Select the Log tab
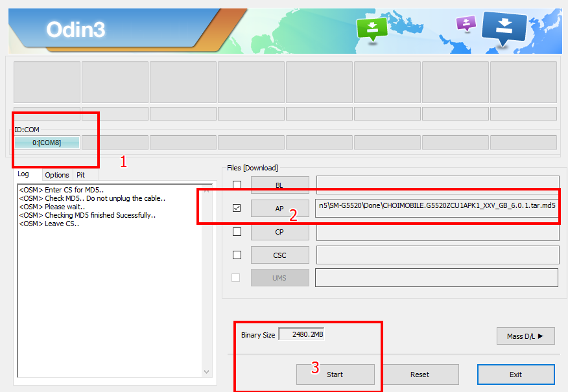 (x=23, y=174)
